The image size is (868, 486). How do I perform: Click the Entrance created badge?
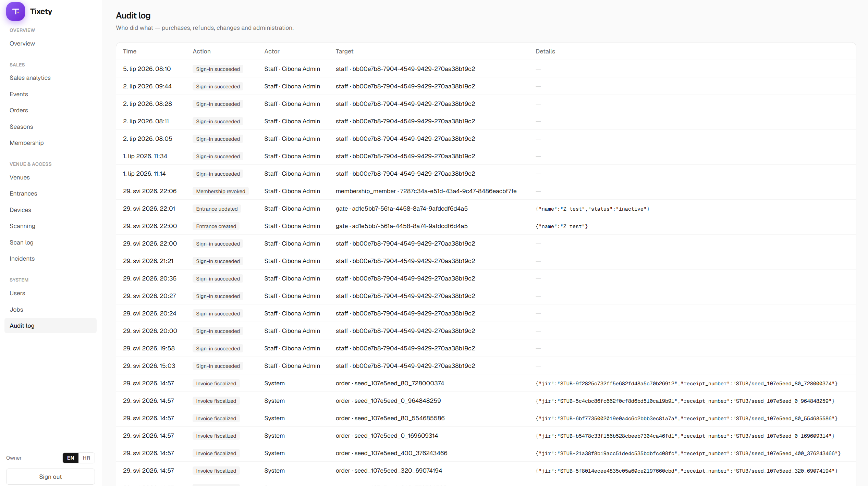click(216, 226)
